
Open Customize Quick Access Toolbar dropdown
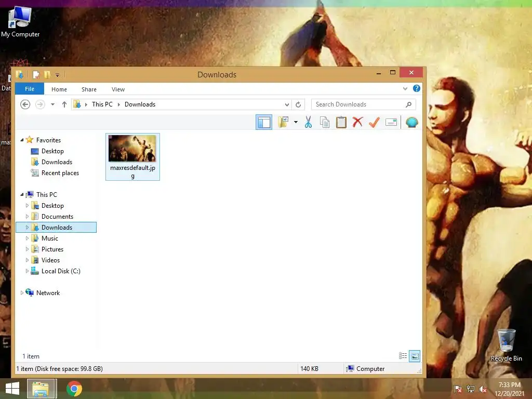point(57,75)
